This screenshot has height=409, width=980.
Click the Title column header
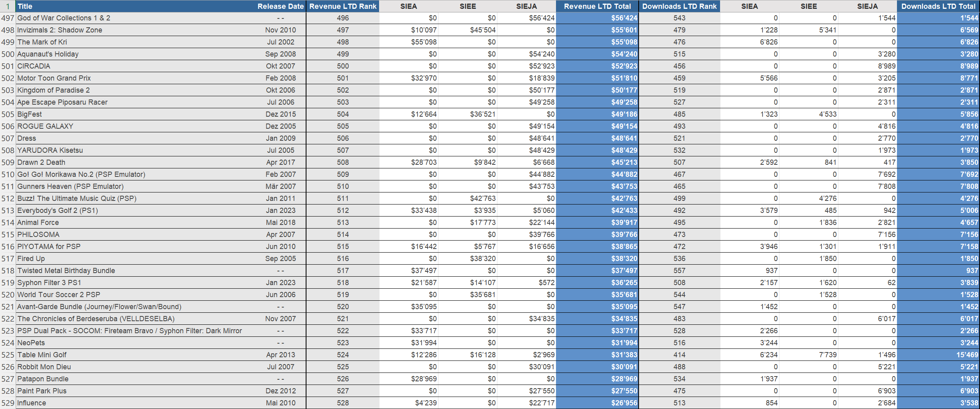25,6
